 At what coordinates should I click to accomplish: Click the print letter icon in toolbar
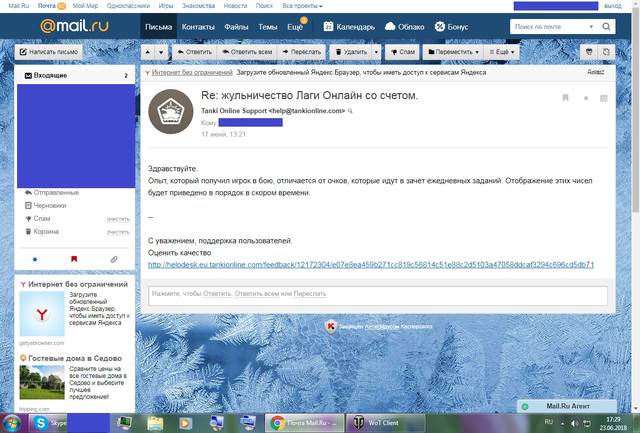[589, 52]
